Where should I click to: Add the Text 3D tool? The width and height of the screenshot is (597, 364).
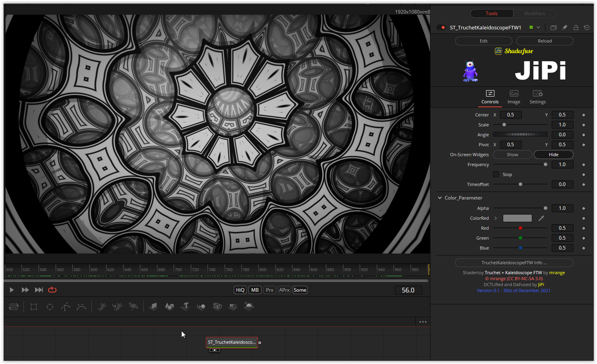186,306
